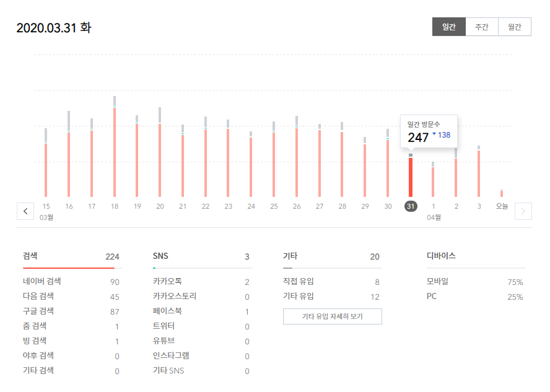Click the 줌 검색 row
Viewport: 550px width, 392px height.
pyautogui.click(x=71, y=326)
